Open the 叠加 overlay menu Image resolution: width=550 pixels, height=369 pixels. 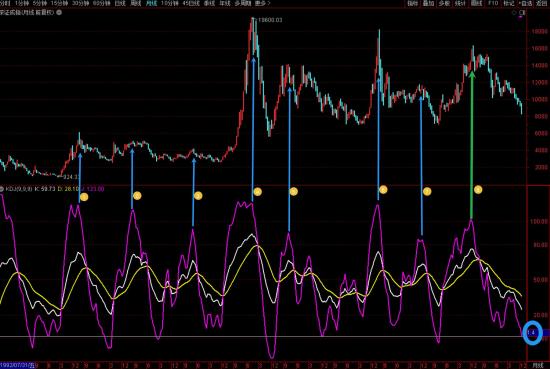[x=428, y=4]
